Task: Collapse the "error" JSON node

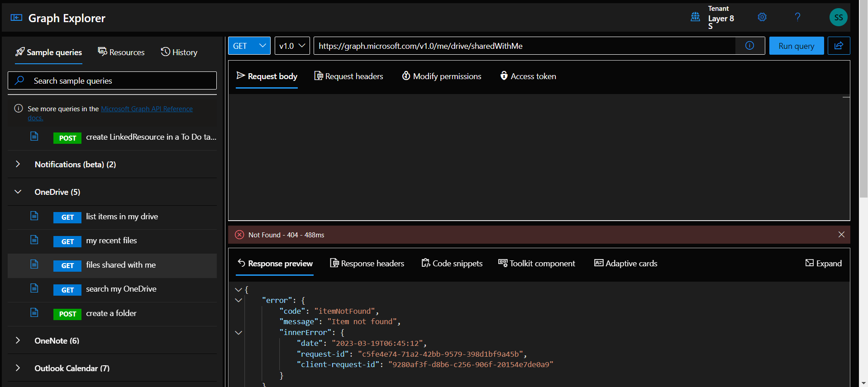Action: tap(238, 300)
